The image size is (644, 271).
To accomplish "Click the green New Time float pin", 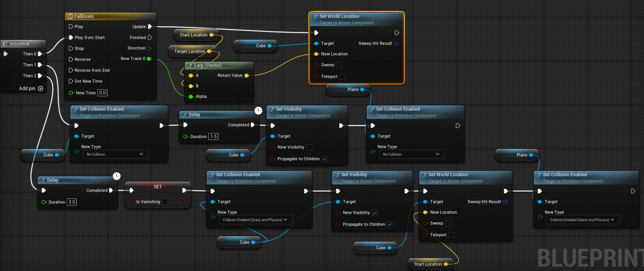I will [x=71, y=93].
